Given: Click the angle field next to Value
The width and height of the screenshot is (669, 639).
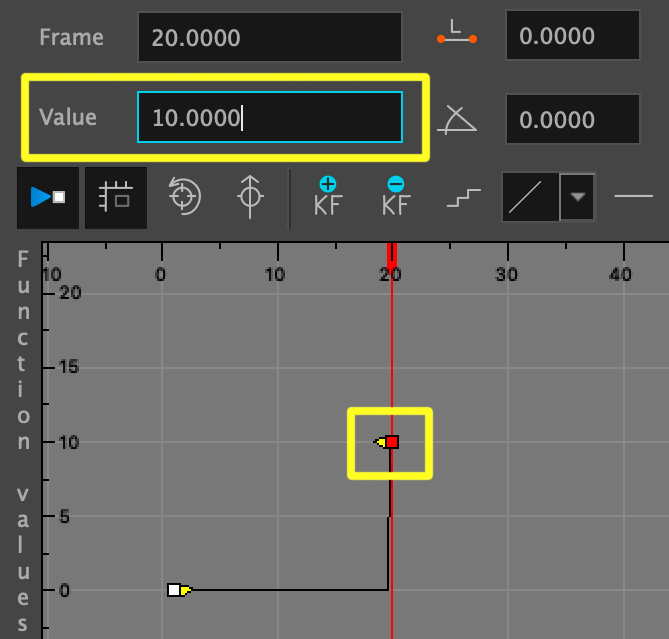Looking at the screenshot, I should (572, 120).
